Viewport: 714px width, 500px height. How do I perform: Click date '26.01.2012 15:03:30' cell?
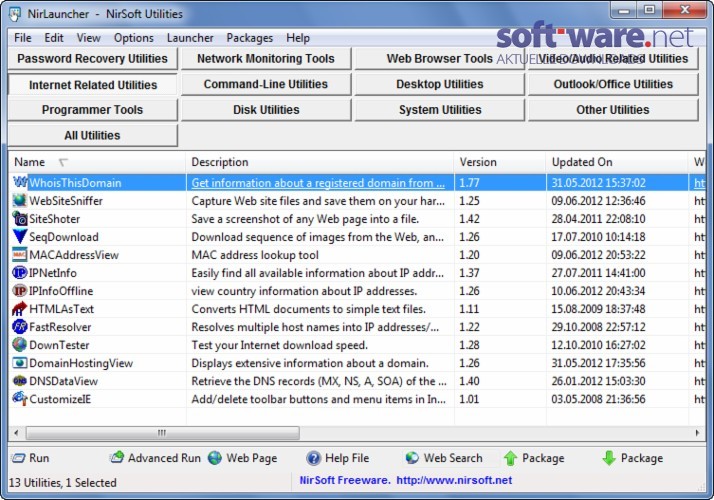598,381
